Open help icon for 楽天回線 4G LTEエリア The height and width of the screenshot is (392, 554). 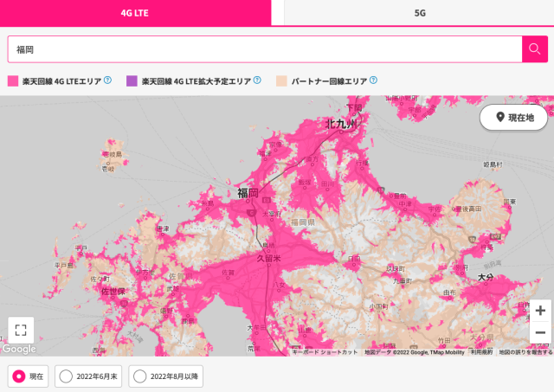coord(107,80)
